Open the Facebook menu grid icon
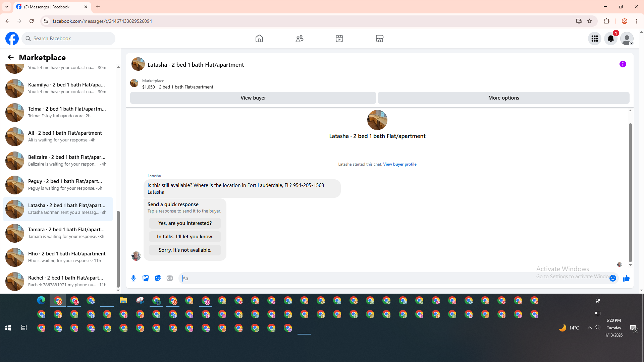 click(594, 39)
